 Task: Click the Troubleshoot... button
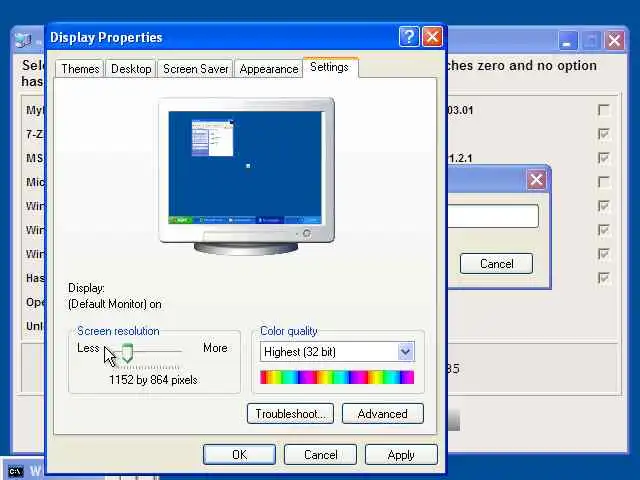tap(290, 414)
